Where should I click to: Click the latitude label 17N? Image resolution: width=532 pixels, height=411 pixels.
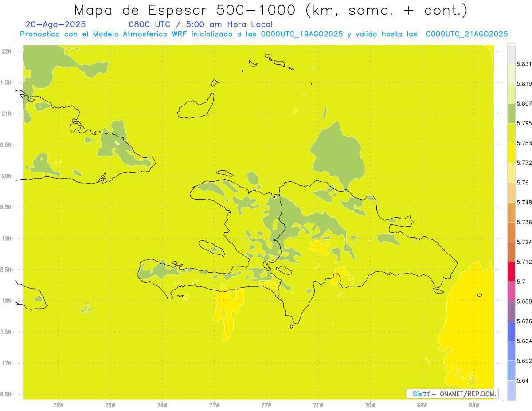(x=8, y=363)
